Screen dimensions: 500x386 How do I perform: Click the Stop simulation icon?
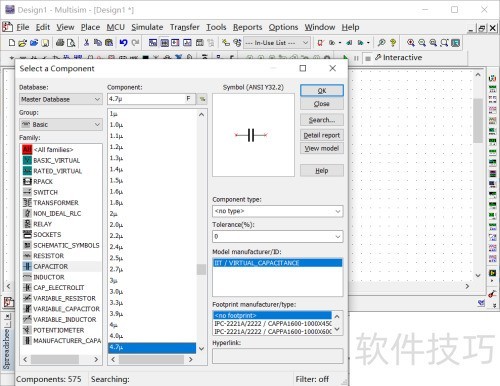[x=368, y=58]
